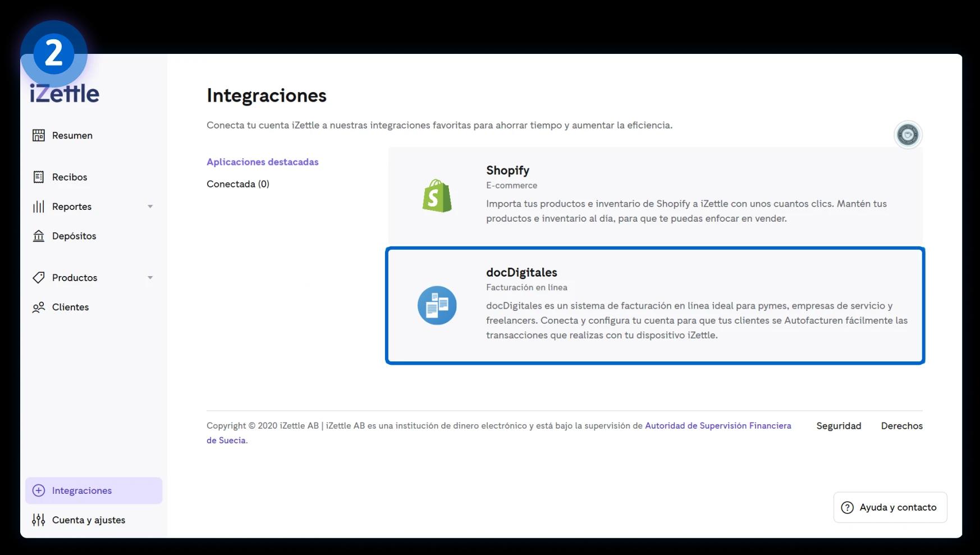Expand the Productos submenu arrow
Image resolution: width=980 pixels, height=555 pixels.
pos(150,277)
